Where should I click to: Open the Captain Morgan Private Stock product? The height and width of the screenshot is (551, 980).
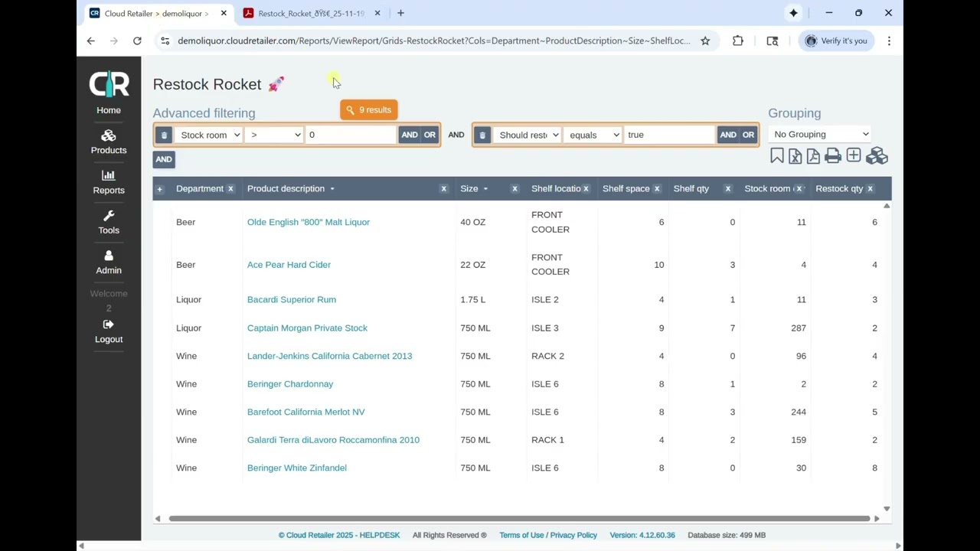click(307, 328)
